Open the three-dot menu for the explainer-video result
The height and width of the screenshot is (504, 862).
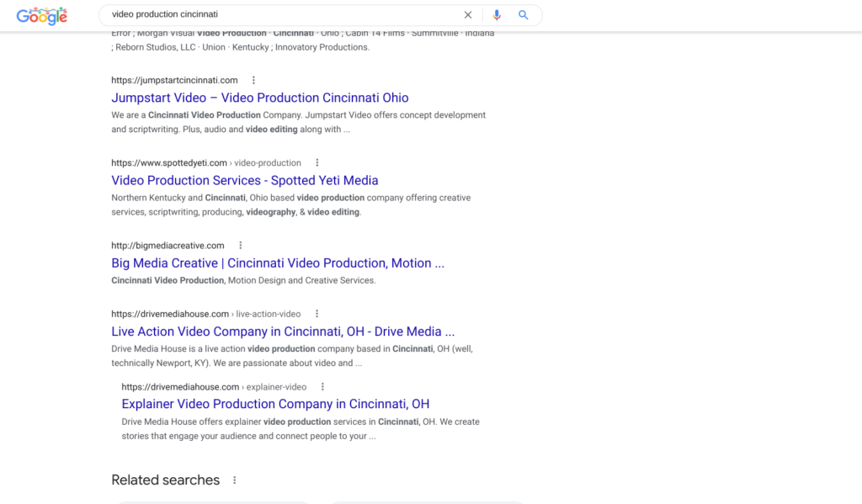322,387
